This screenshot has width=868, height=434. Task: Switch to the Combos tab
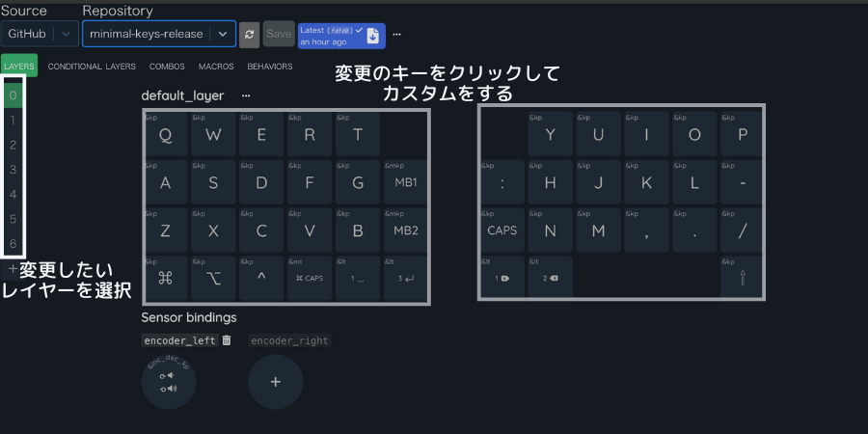(x=167, y=67)
